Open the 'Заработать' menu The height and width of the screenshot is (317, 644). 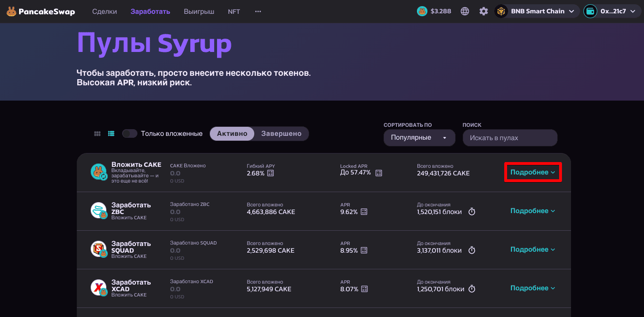[x=150, y=11]
